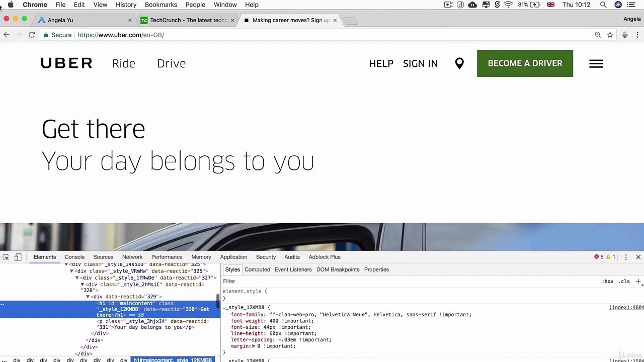644x362 pixels.
Task: Toggle the :hov element state panel
Action: point(607,281)
